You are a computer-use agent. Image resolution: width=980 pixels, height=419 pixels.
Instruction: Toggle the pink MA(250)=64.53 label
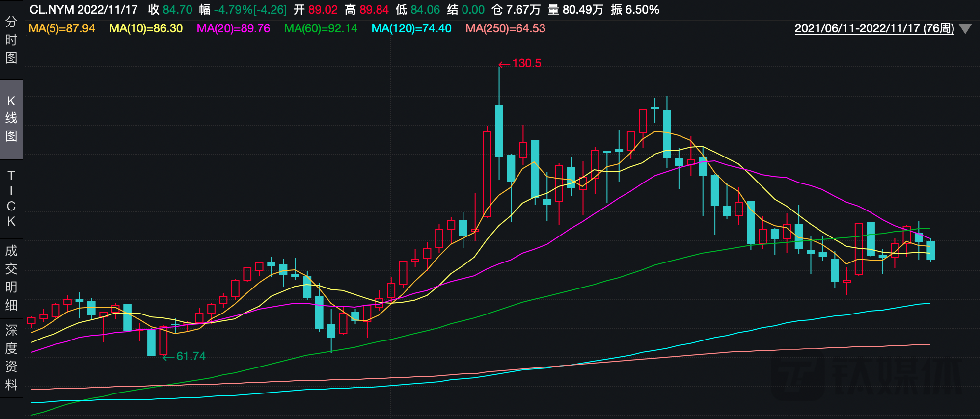pos(505,28)
